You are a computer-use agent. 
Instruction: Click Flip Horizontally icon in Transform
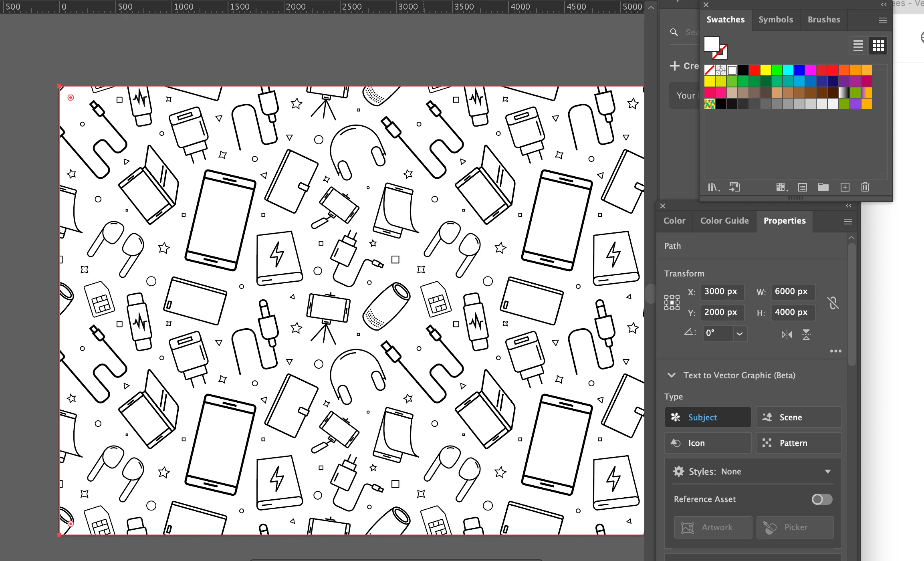tap(787, 335)
